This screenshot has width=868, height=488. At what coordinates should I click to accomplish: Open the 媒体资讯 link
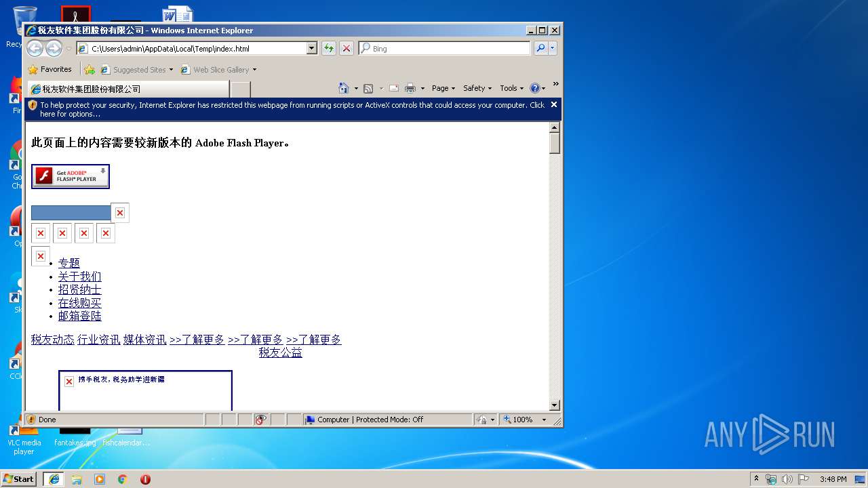145,340
